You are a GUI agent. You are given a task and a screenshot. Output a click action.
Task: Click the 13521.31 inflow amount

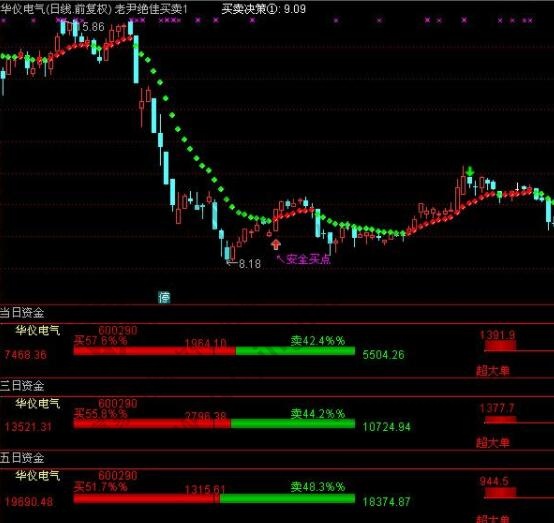(x=28, y=427)
